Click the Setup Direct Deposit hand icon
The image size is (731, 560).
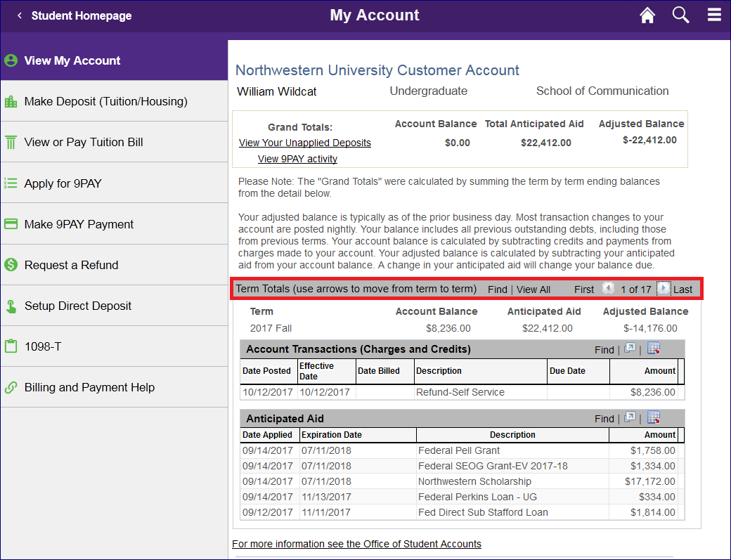point(11,306)
